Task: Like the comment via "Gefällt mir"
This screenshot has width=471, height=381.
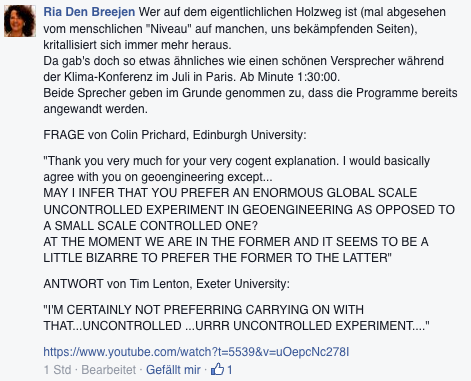Action: [x=173, y=370]
